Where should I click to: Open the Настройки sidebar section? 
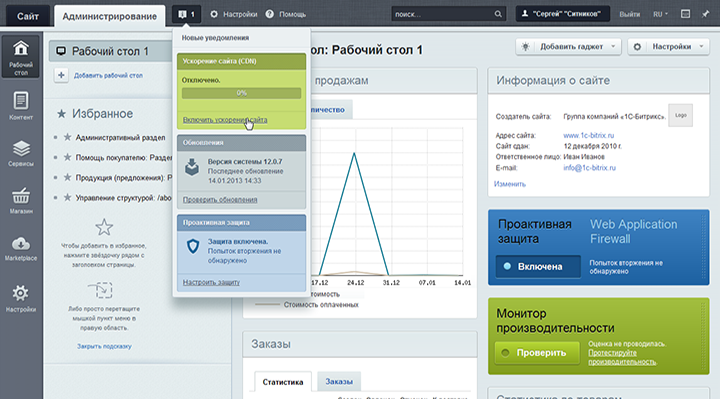pyautogui.click(x=21, y=298)
